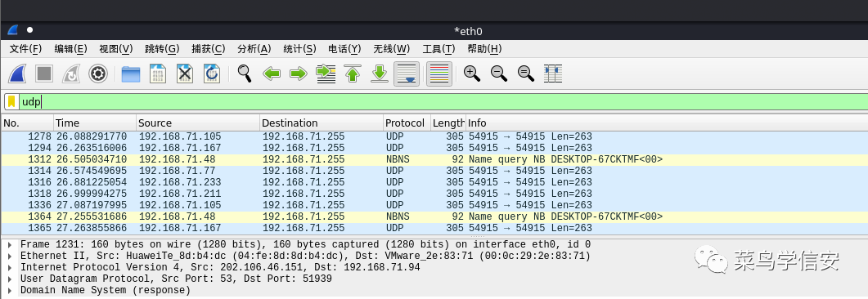
Task: Expand the Ethernet II details
Action: tap(10, 256)
